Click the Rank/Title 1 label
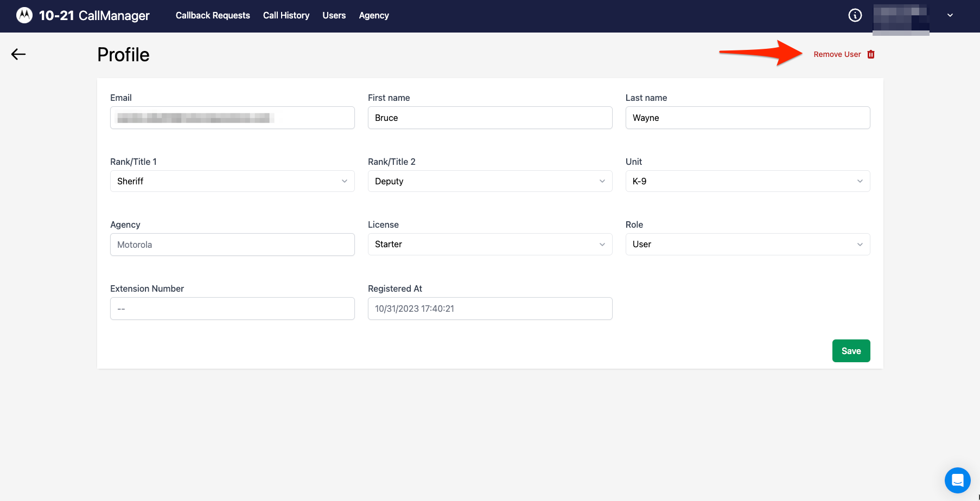The height and width of the screenshot is (501, 980). click(x=133, y=162)
